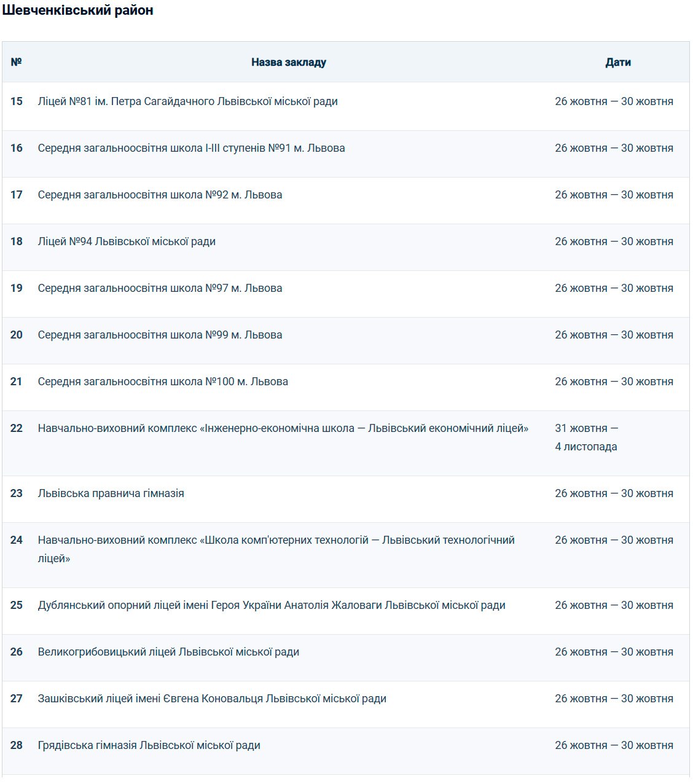Viewport: 693px width, 784px height.
Task: Click row number 16
Action: [17, 148]
